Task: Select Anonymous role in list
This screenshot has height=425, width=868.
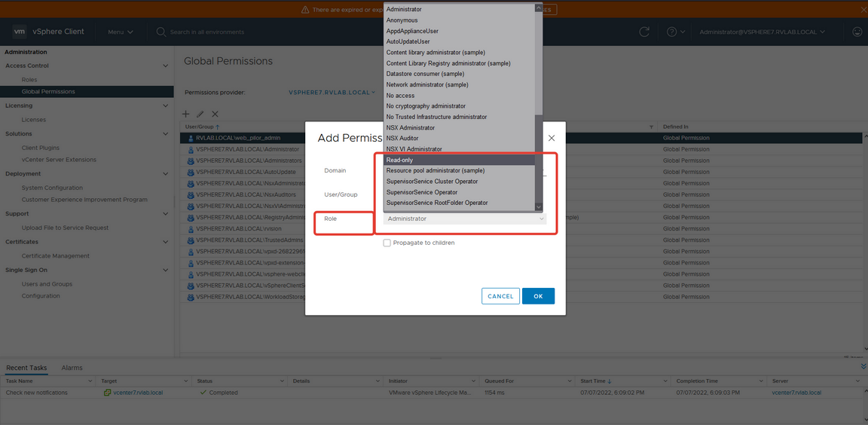Action: click(459, 20)
